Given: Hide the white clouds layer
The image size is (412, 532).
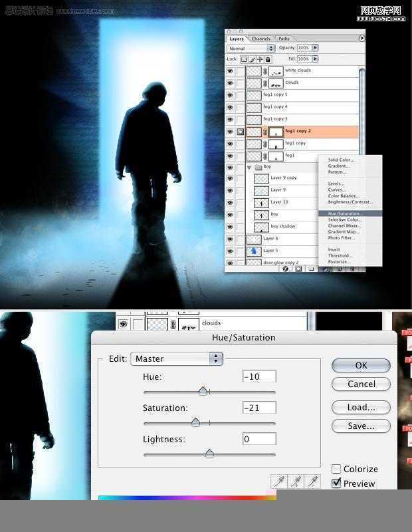Looking at the screenshot, I should tap(230, 71).
